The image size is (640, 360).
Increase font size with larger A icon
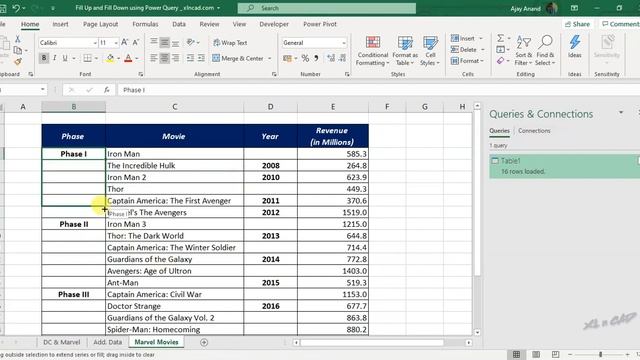click(x=125, y=42)
